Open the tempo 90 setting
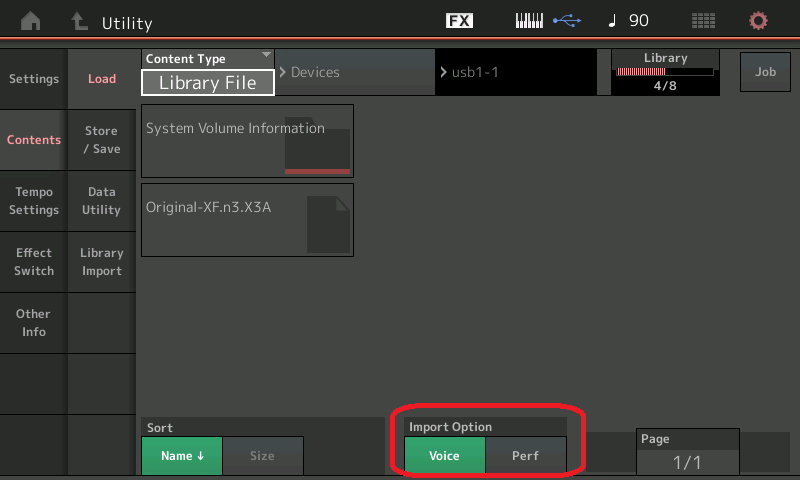800x480 pixels. [x=629, y=21]
